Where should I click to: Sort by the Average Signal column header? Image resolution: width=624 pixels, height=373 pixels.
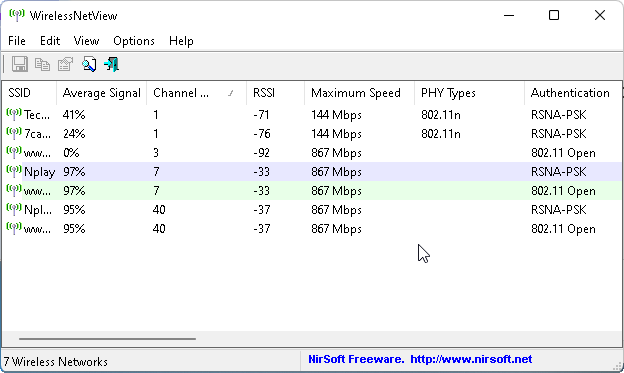[101, 93]
